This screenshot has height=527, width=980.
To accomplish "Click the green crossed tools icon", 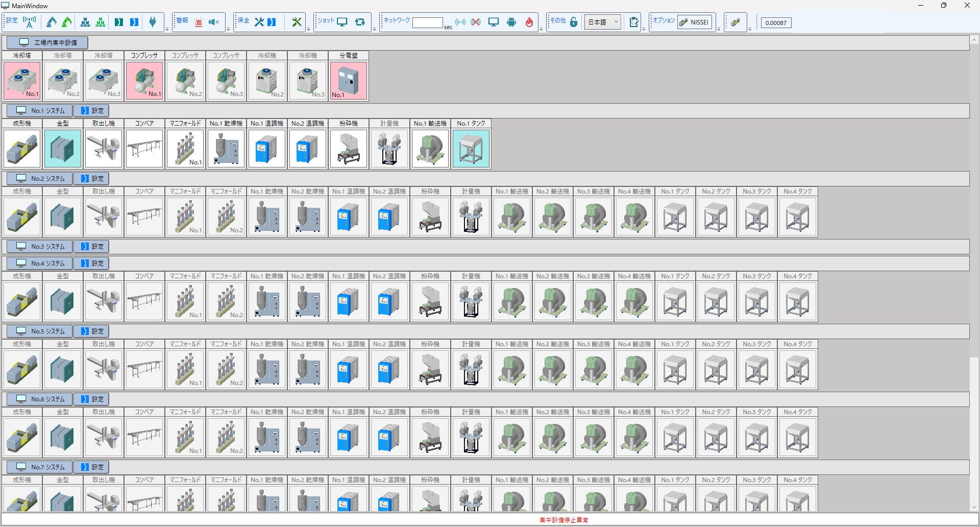I will point(297,22).
